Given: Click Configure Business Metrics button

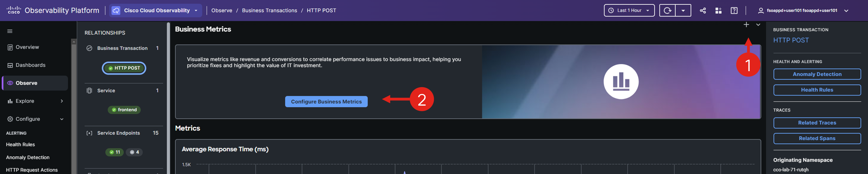Looking at the screenshot, I should click(326, 102).
